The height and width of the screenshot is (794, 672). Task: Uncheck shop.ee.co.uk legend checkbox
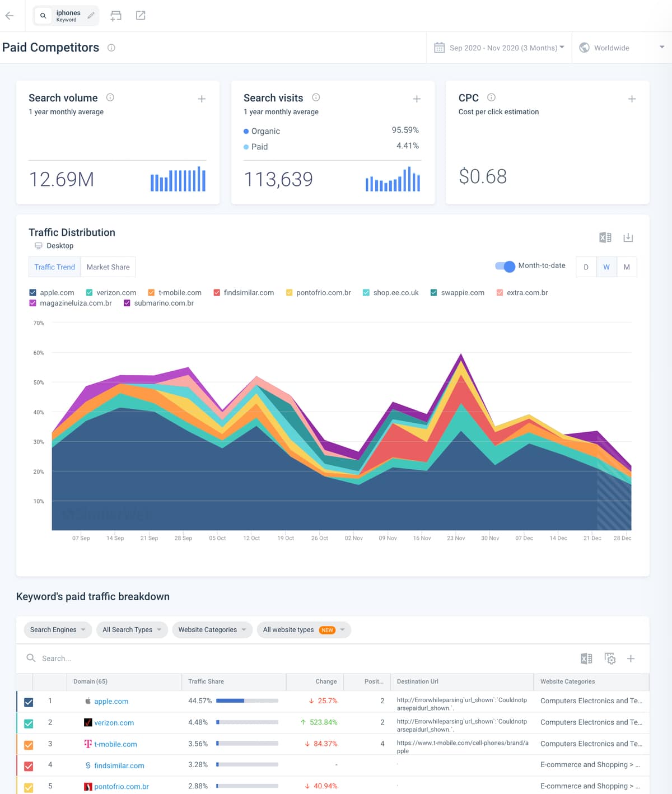tap(366, 293)
